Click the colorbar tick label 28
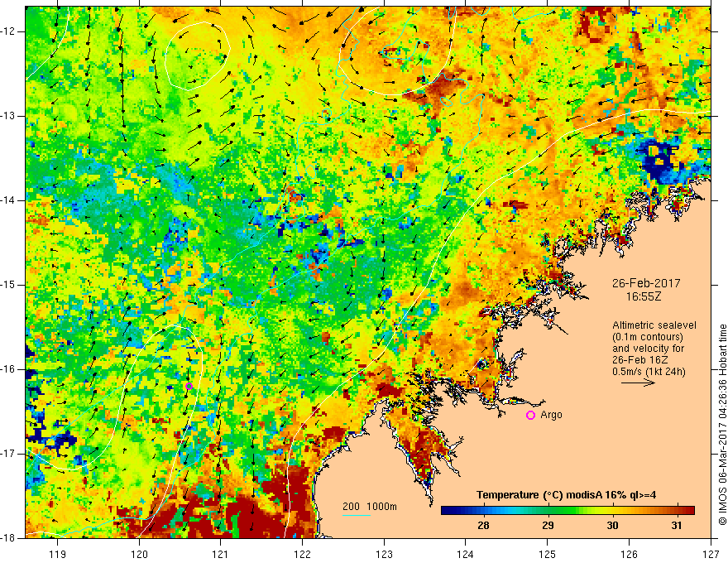Image resolution: width=728 pixels, height=563 pixels. 483,526
